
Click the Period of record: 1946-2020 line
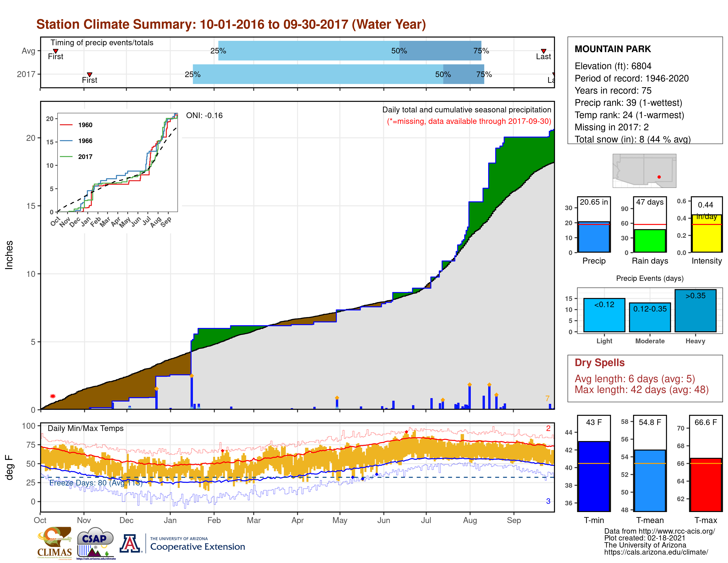pyautogui.click(x=632, y=78)
